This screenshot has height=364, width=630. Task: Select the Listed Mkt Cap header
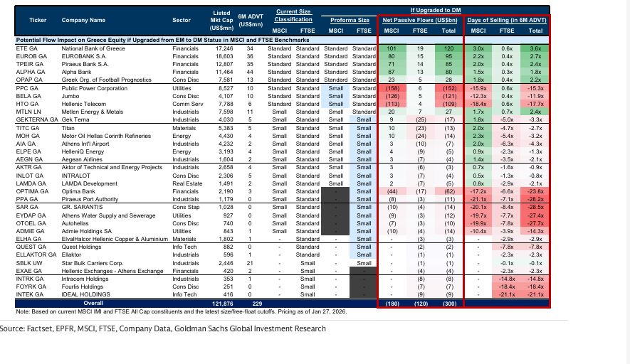coord(222,20)
